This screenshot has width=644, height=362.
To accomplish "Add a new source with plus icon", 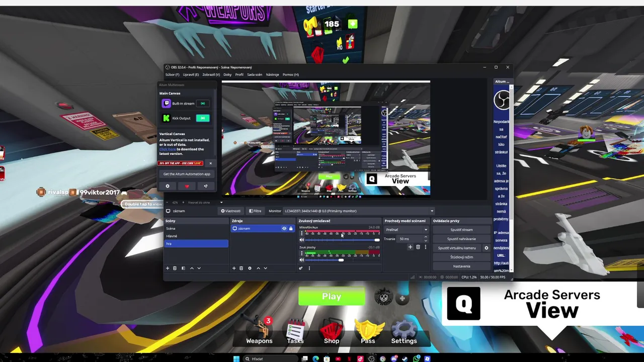I will [x=233, y=268].
